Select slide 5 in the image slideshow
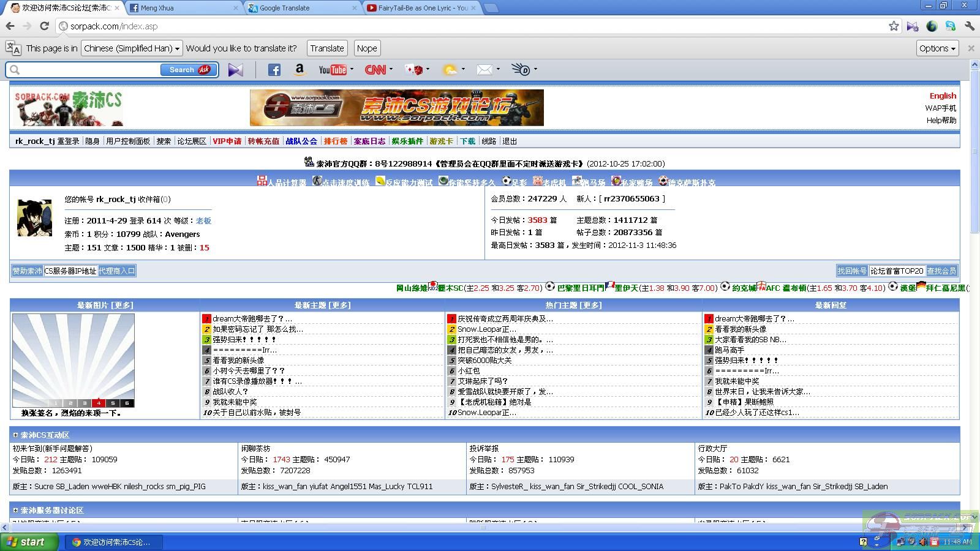The image size is (980, 551). 113,403
